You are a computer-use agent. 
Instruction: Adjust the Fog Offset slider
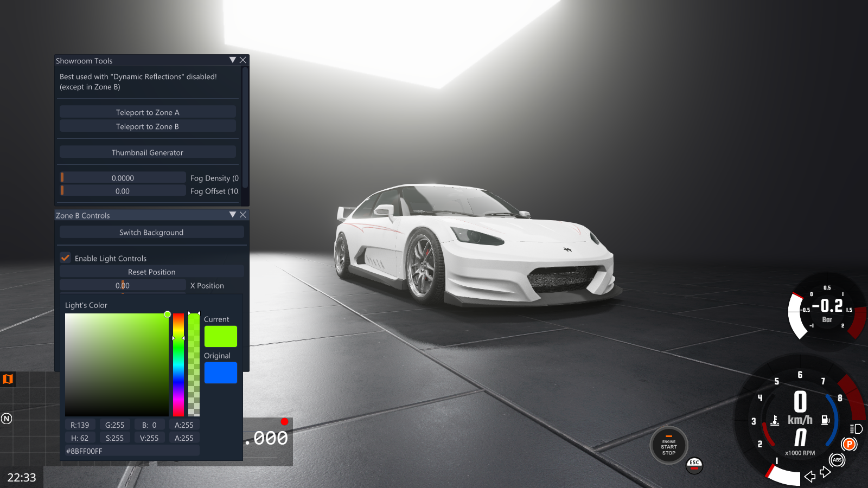click(123, 191)
